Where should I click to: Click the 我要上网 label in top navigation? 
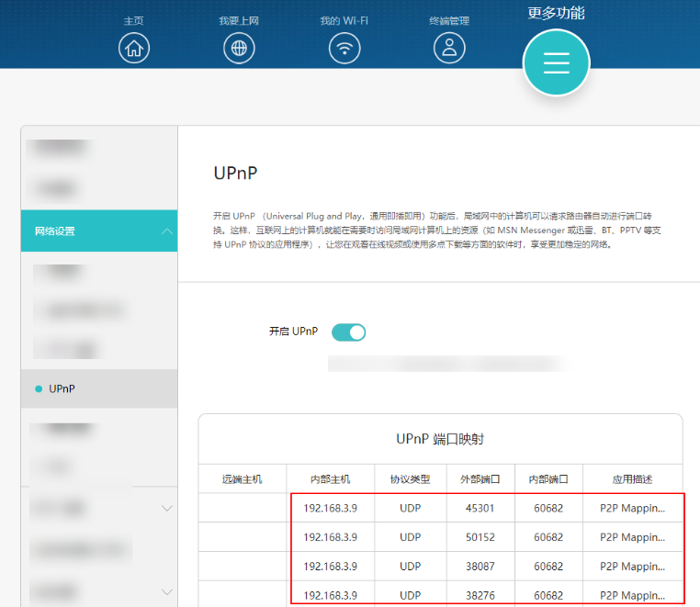tap(239, 21)
